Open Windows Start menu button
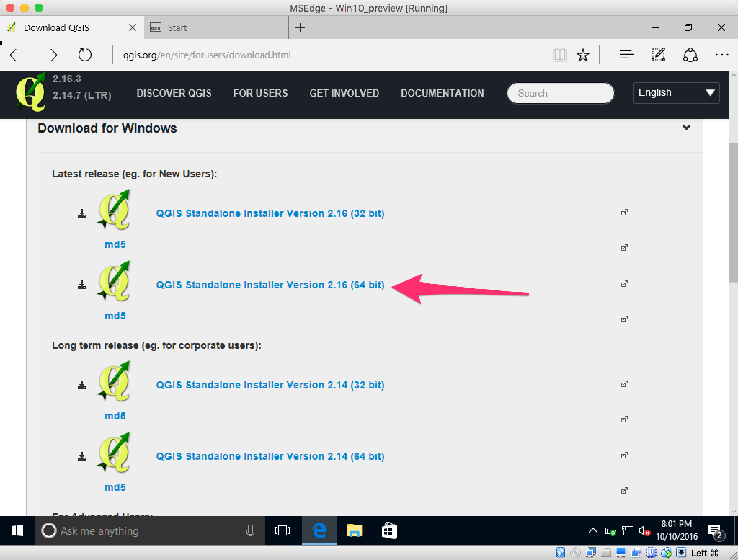The image size is (738, 560). click(17, 530)
